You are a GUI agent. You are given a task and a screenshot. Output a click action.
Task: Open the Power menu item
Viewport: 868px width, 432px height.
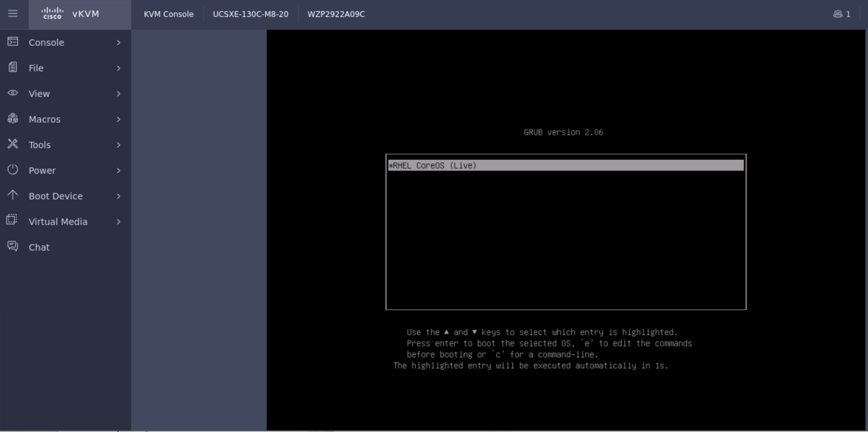[x=65, y=171]
